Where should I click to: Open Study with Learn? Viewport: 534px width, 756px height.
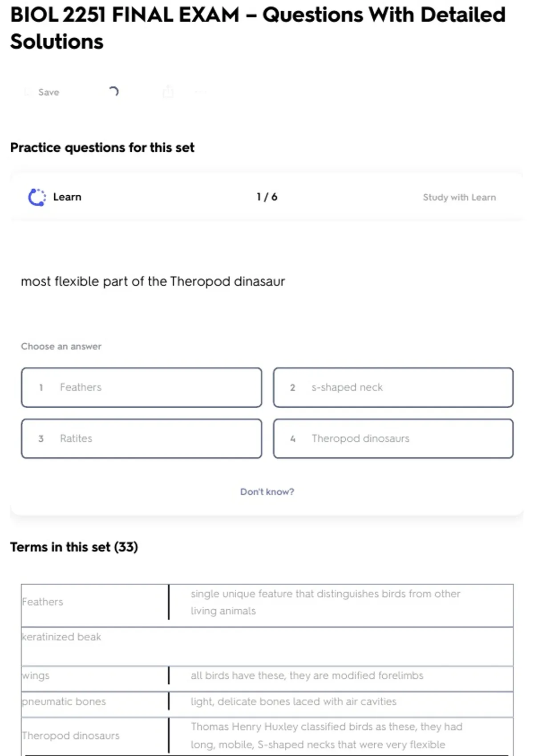click(459, 197)
